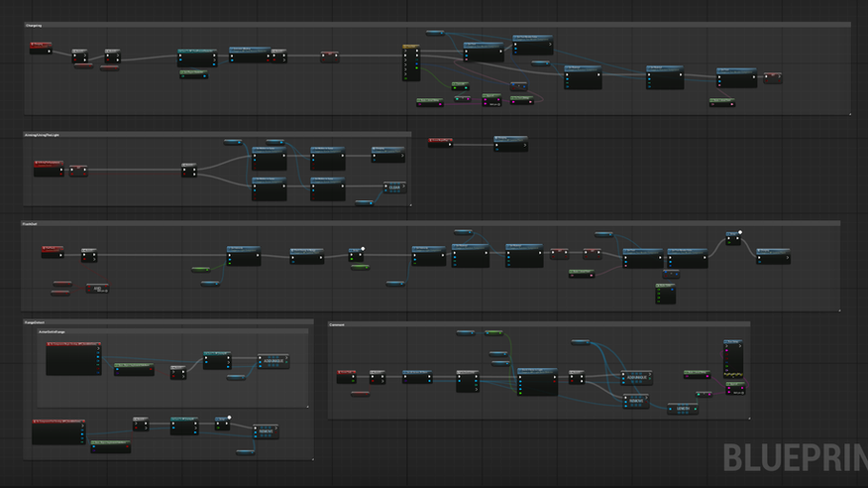Select the ADDUNIQUE node in ActorGetInRange group
This screenshot has width=868, height=488.
(x=273, y=361)
